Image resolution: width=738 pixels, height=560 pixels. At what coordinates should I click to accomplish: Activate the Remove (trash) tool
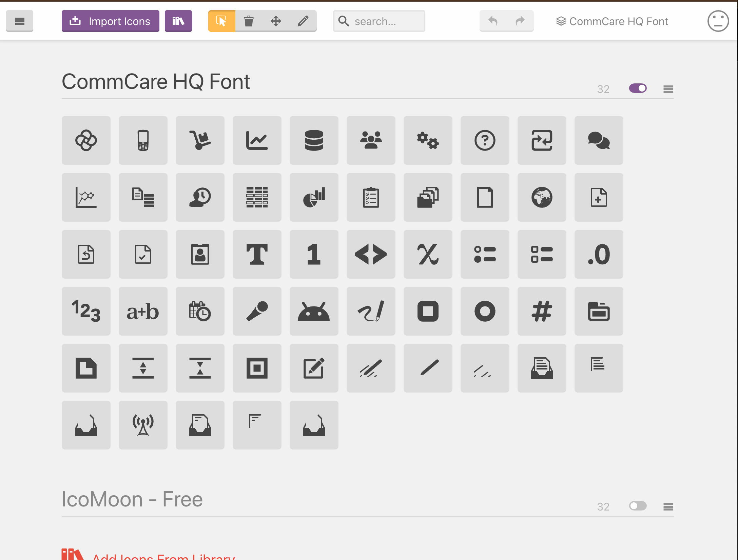pyautogui.click(x=249, y=21)
